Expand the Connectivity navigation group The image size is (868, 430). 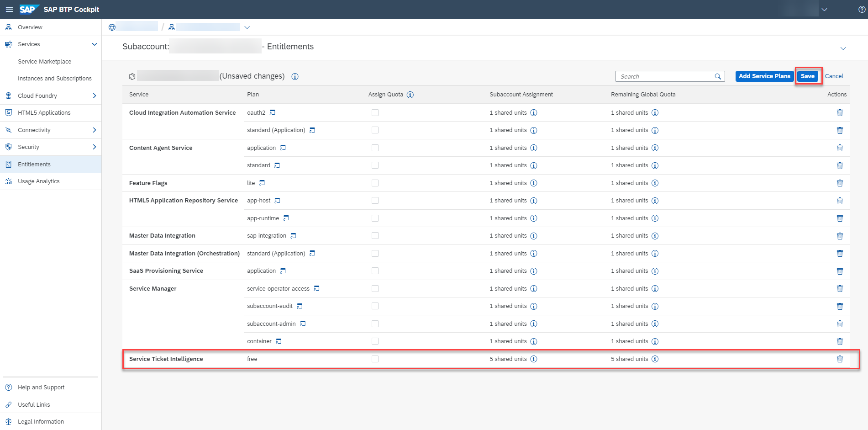coord(95,130)
